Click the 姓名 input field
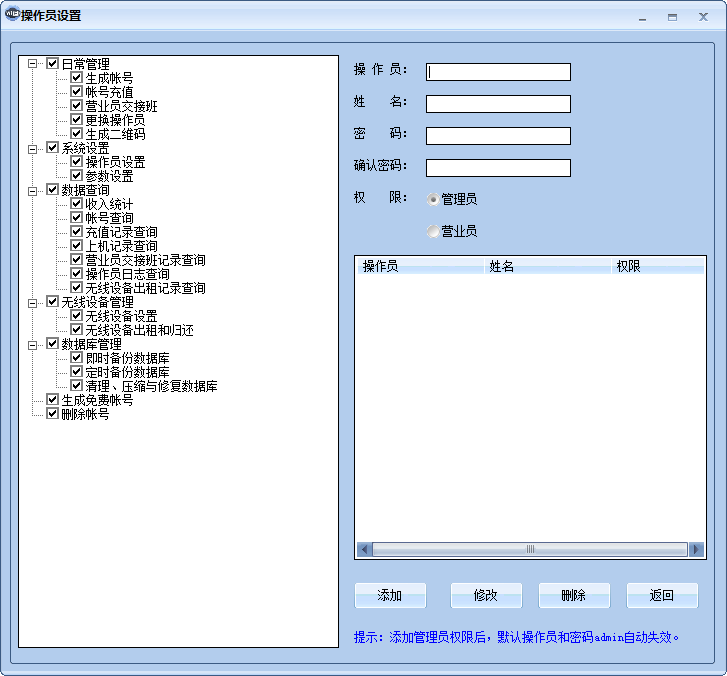Image resolution: width=727 pixels, height=676 pixels. [x=498, y=104]
